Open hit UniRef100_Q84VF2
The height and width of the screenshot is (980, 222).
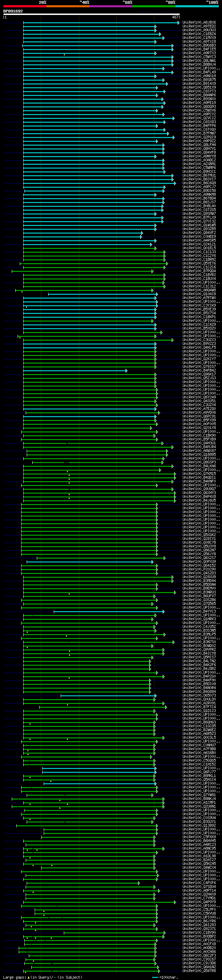point(199,233)
